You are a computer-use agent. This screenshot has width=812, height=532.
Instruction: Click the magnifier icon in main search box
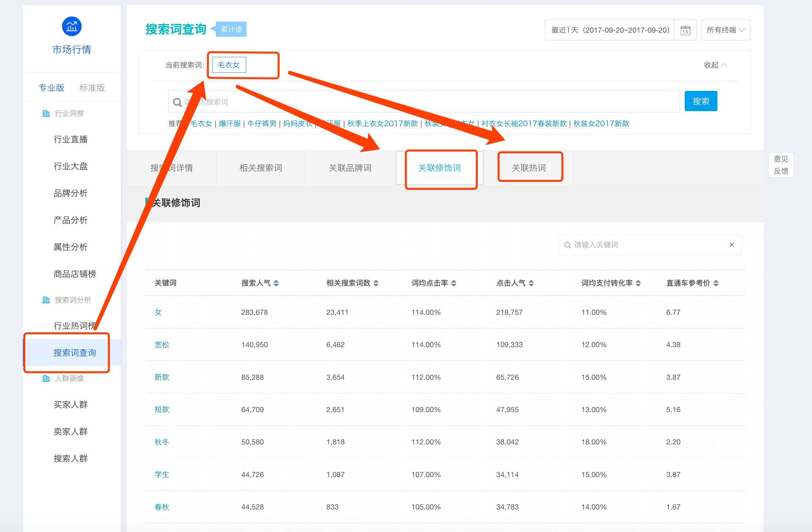pos(177,102)
